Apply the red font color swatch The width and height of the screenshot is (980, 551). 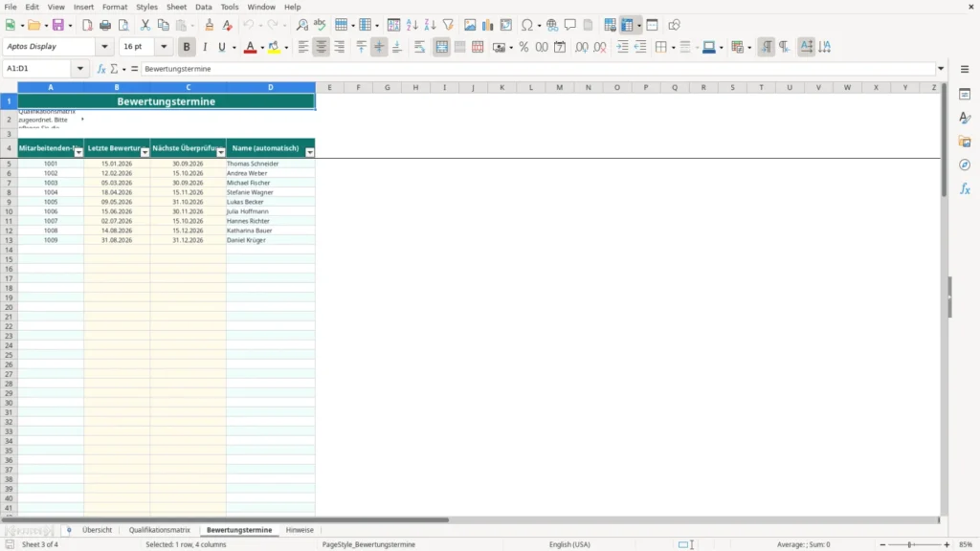point(250,47)
